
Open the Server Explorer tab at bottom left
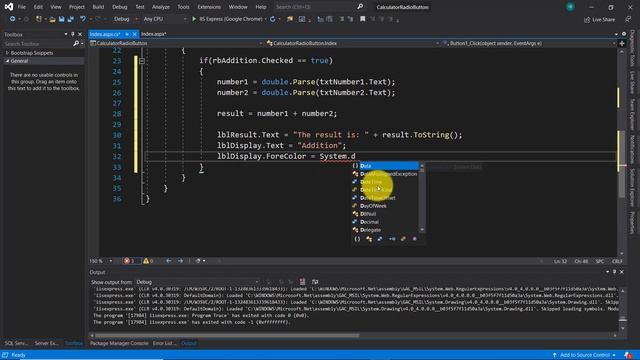pos(46,343)
